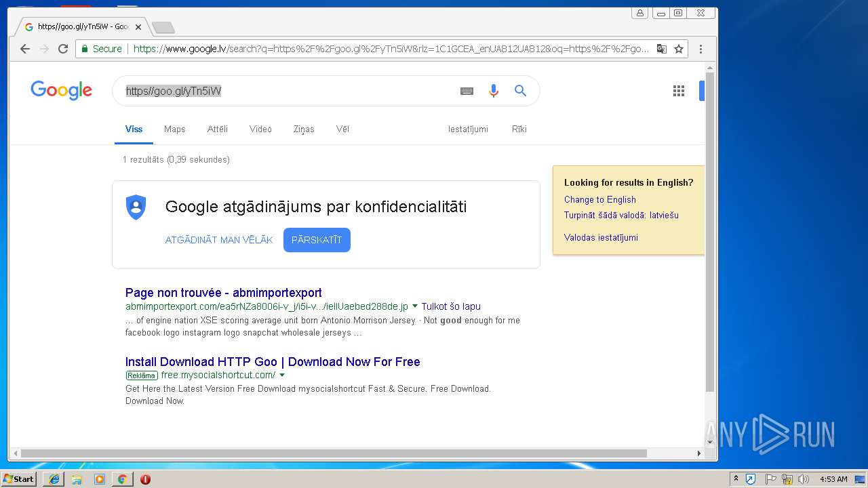Click the PĀRSKATĪT button
This screenshot has width=868, height=488.
317,240
